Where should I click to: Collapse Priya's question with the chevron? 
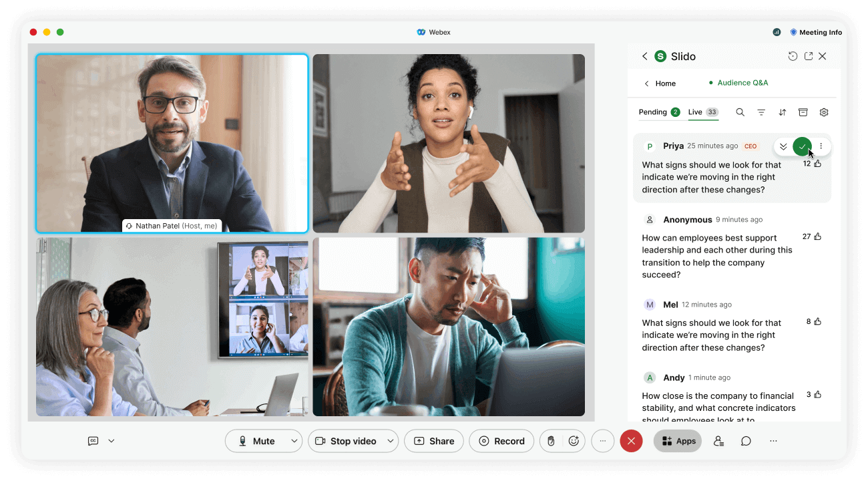(x=783, y=146)
